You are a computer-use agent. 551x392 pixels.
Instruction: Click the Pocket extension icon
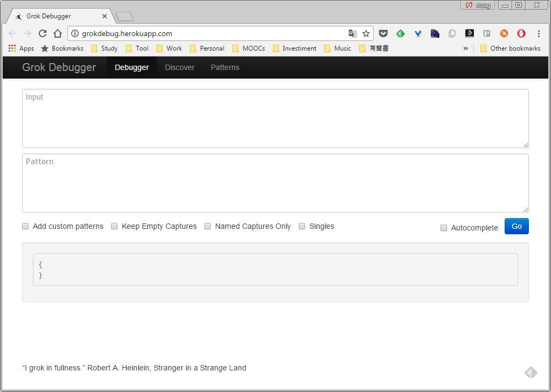click(x=383, y=33)
